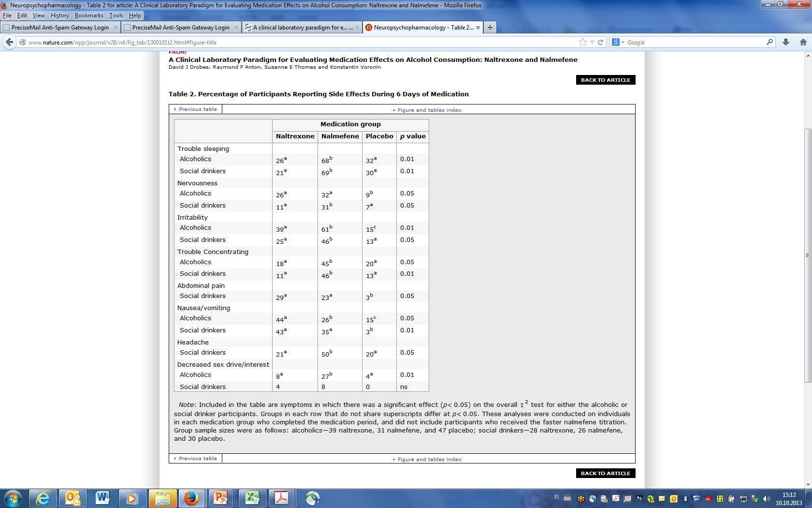Go to the Firefox Home page icon
The image size is (812, 508).
pyautogui.click(x=803, y=42)
